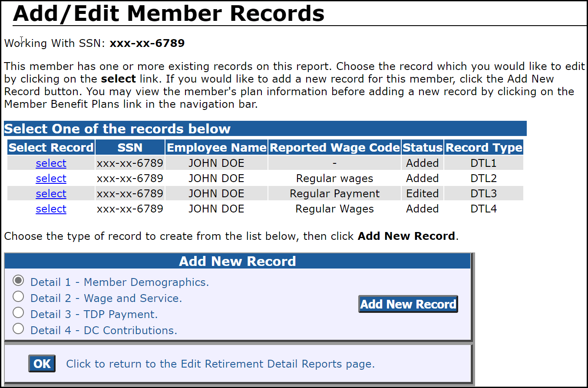Click the Reported Wage Code column header

(x=334, y=147)
